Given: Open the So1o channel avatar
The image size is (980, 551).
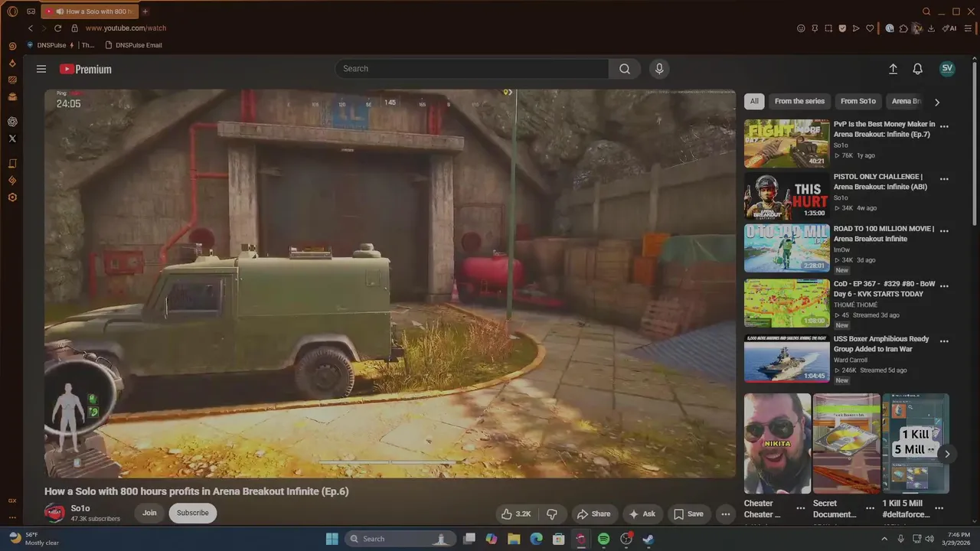Looking at the screenshot, I should coord(54,513).
